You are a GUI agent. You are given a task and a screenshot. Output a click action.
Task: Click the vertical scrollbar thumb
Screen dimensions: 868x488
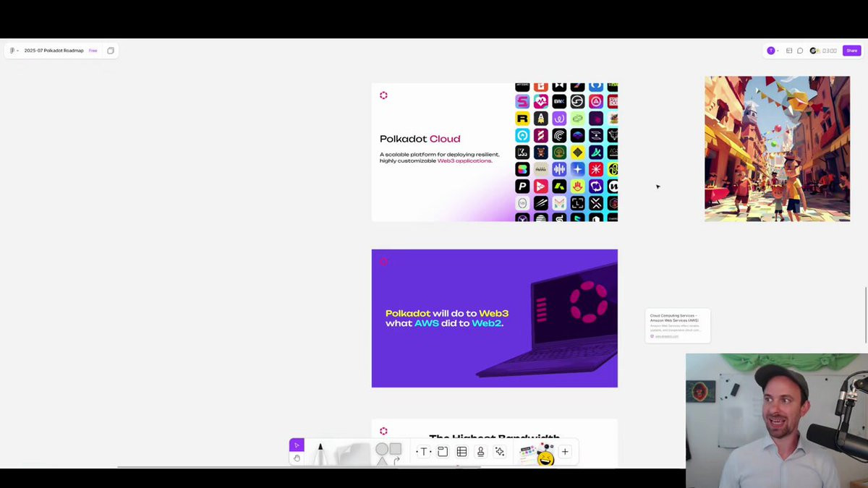point(866,315)
